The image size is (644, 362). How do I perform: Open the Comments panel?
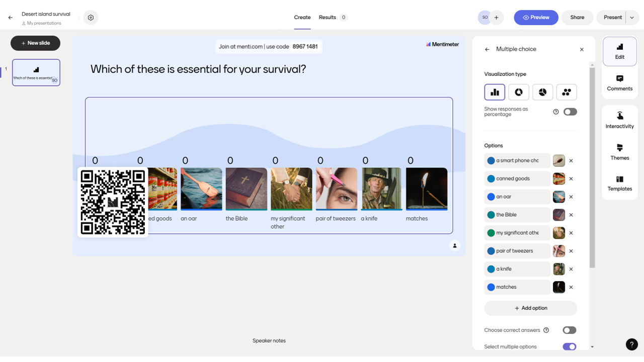point(619,83)
